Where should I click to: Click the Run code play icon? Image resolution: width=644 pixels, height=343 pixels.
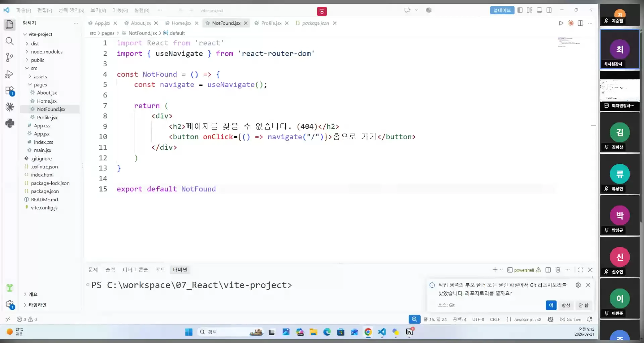(561, 23)
